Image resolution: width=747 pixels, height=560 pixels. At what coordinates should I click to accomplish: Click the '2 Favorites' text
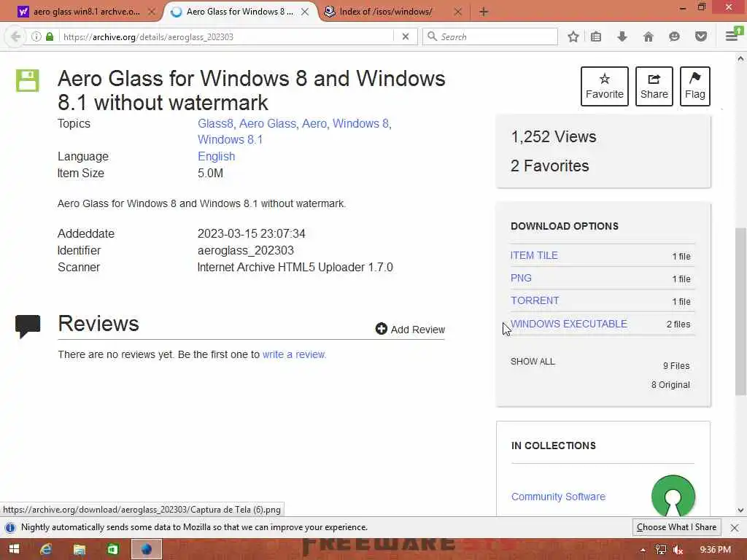pos(550,166)
